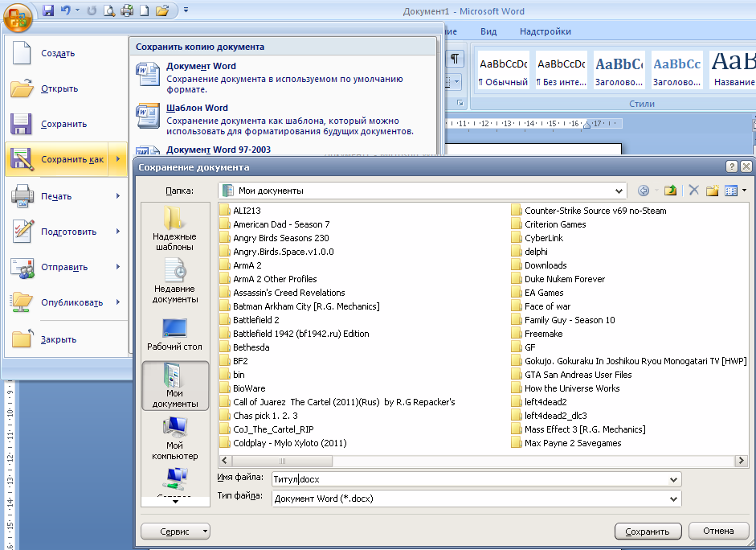Choose Сохранить in the Office menu

tap(67, 124)
